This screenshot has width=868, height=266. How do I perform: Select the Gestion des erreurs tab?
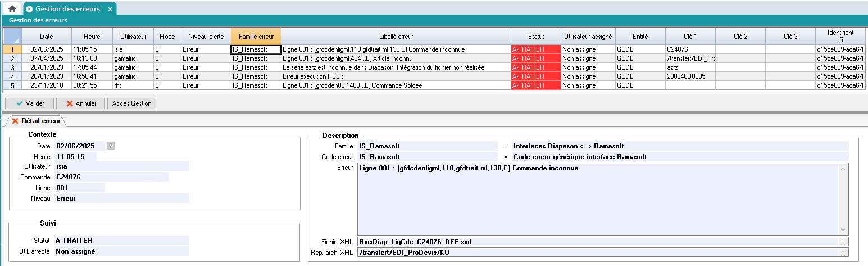coord(67,9)
